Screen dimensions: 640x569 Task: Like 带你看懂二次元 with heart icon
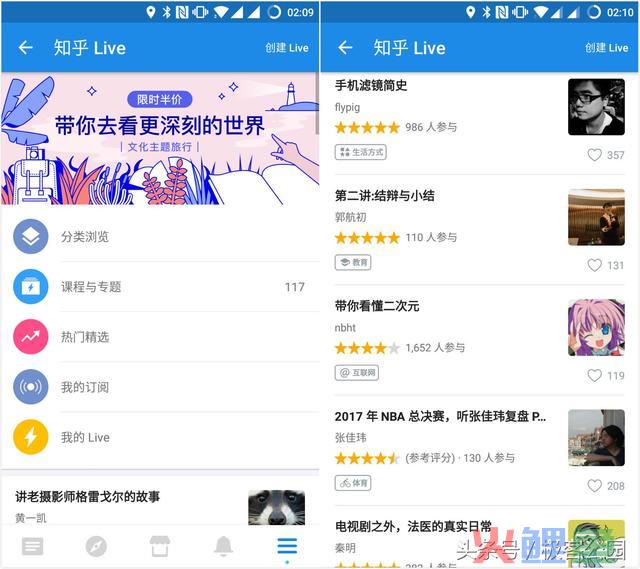[x=594, y=375]
